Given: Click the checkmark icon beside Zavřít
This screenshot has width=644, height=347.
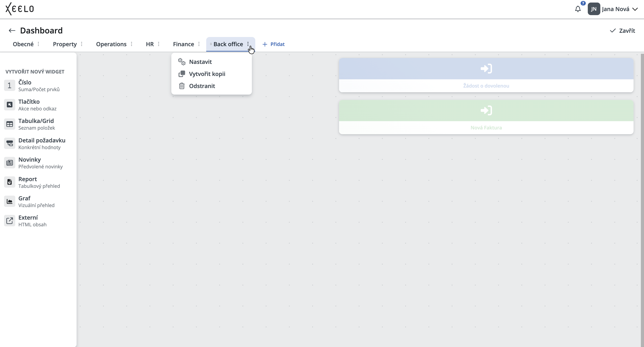Looking at the screenshot, I should coord(613,30).
